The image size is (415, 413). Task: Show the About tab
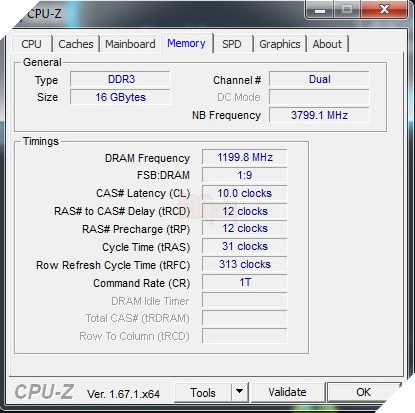click(327, 44)
